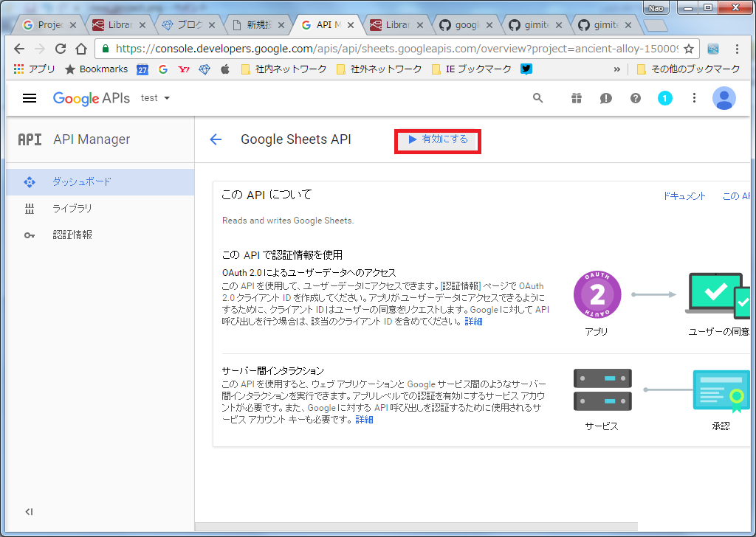756x537 pixels.
Task: Close the ブロク browser tab
Action: point(212,25)
